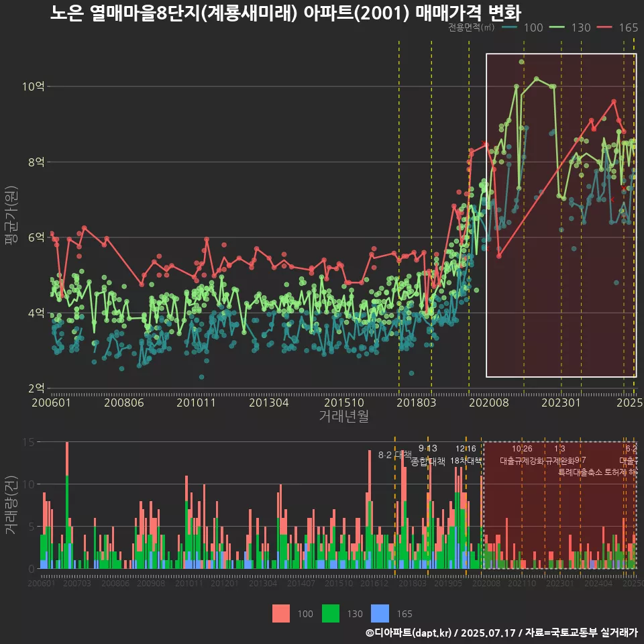Click the red 100 swatch in bottom legend
This screenshot has width=644, height=644.
coord(281,614)
